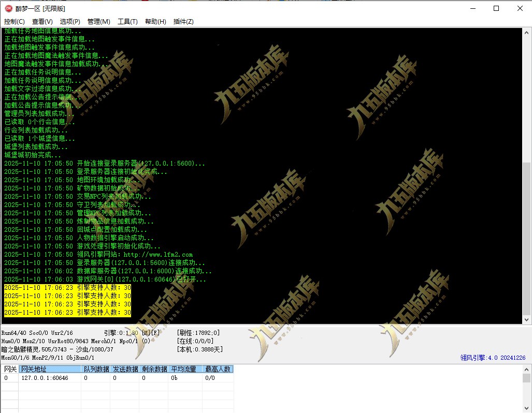
Task: Click the 地图环境加载成功 log line
Action: point(72,180)
